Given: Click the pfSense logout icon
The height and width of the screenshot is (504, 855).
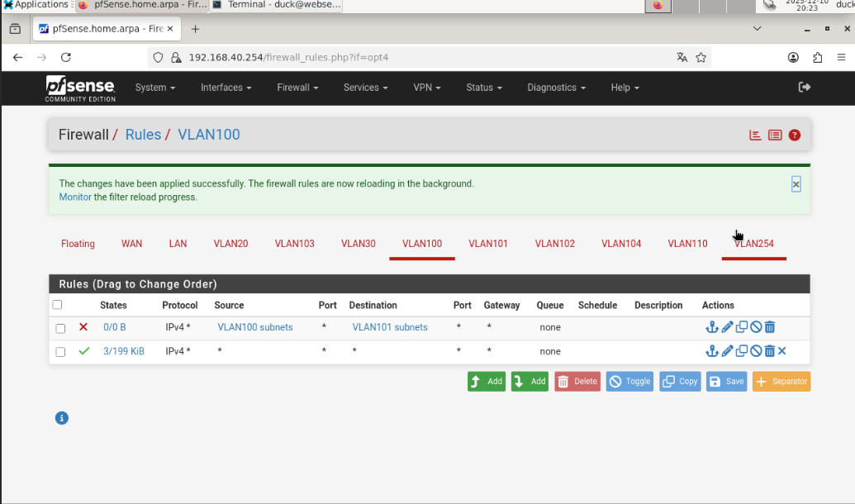Looking at the screenshot, I should [x=804, y=88].
